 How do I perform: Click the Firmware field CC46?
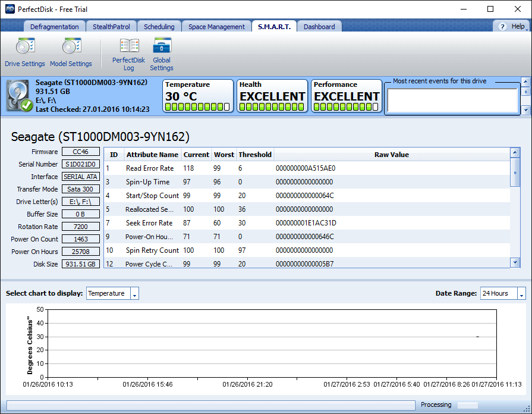pos(81,152)
